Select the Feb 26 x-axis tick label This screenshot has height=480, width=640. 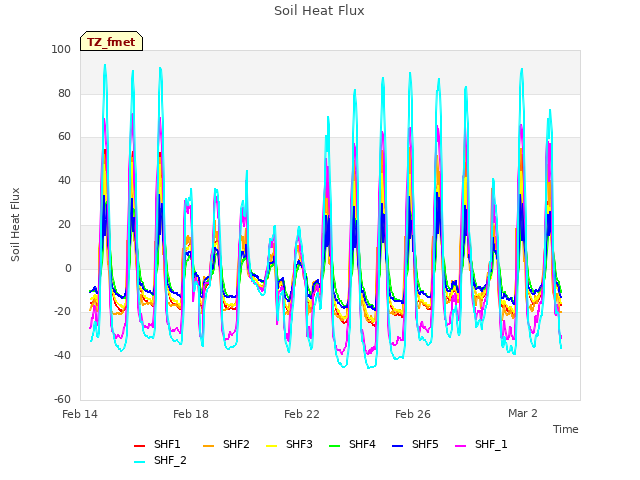(x=413, y=414)
